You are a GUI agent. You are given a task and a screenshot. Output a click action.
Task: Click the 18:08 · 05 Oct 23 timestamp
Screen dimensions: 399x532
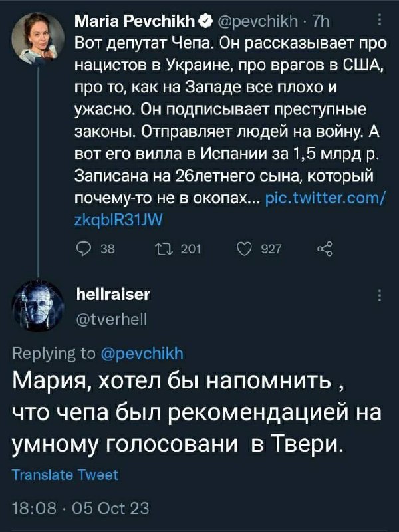coord(80,509)
